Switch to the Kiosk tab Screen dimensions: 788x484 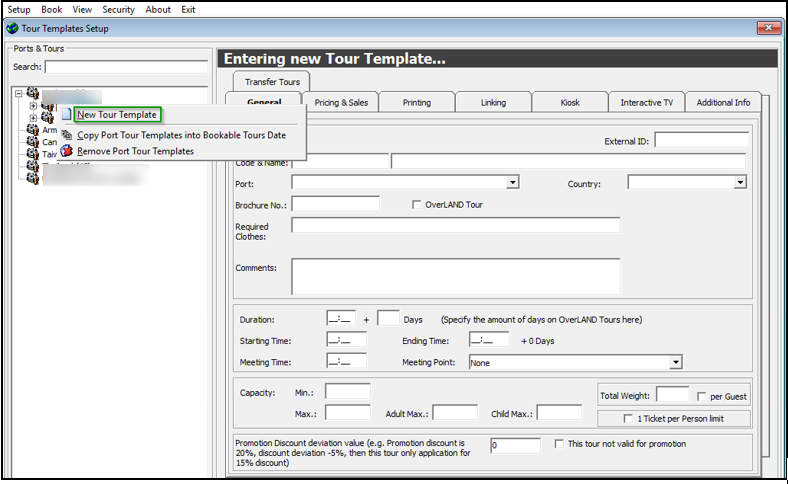tap(570, 102)
